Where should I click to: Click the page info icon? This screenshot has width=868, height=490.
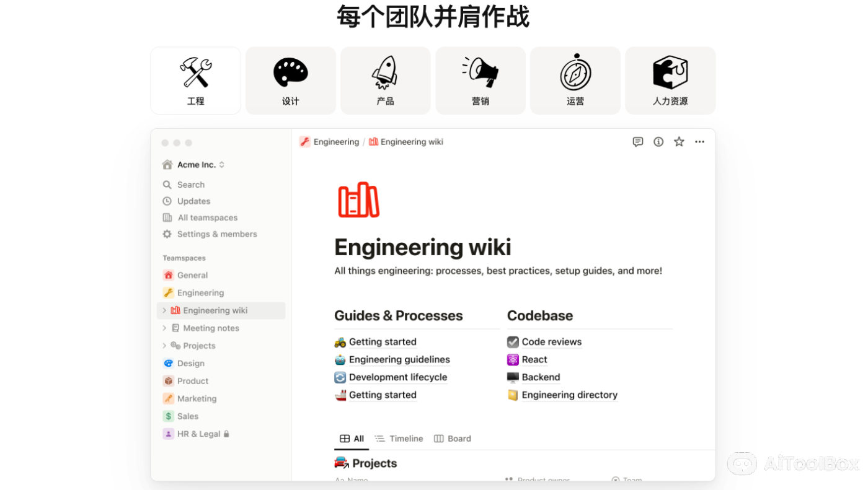pyautogui.click(x=658, y=141)
